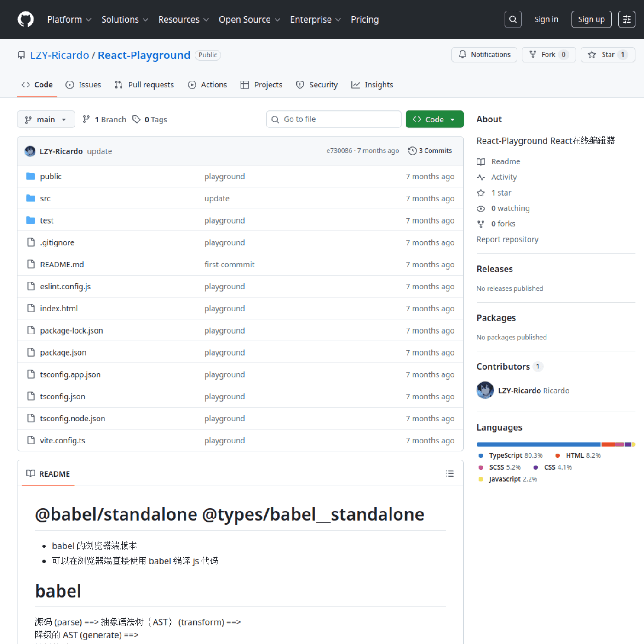Open the README outline icon
This screenshot has height=644, width=644.
pyautogui.click(x=449, y=473)
